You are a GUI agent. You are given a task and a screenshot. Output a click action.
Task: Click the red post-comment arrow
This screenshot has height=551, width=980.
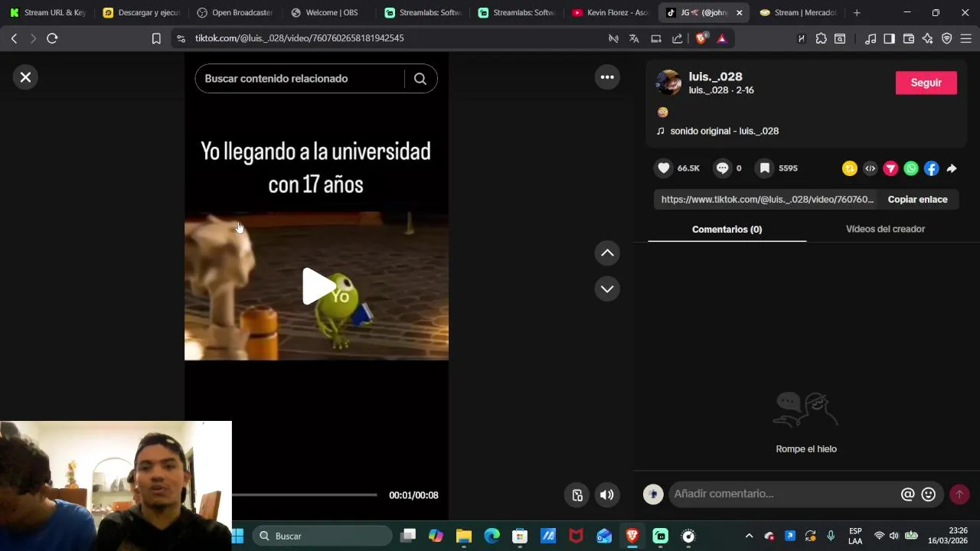(959, 494)
